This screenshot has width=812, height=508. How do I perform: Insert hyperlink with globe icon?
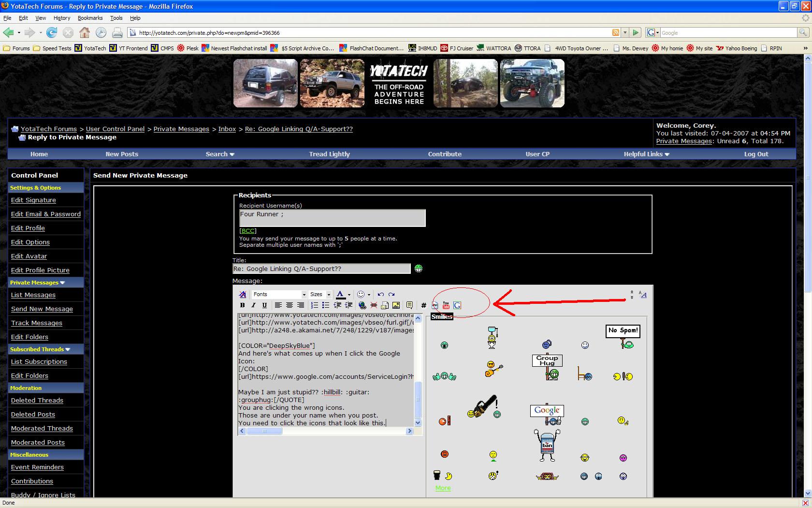(x=362, y=305)
